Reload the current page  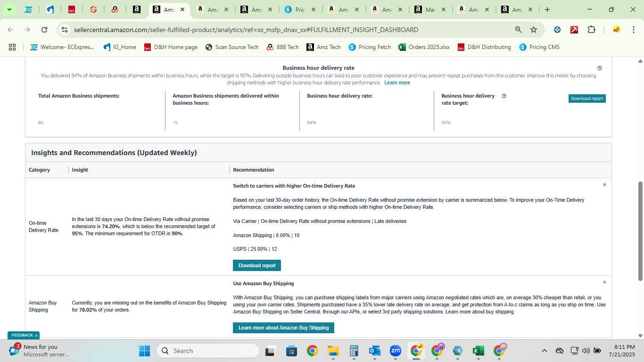pos(44,30)
